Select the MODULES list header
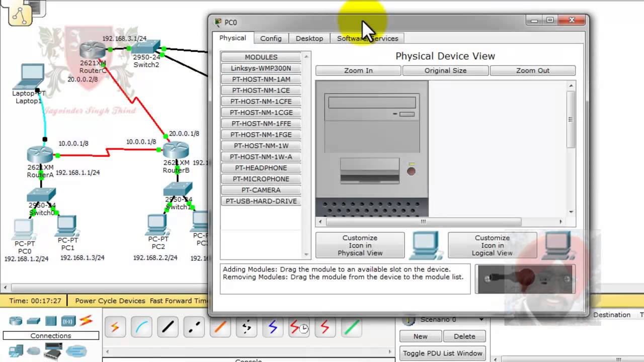The width and height of the screenshot is (644, 362). pos(261,57)
